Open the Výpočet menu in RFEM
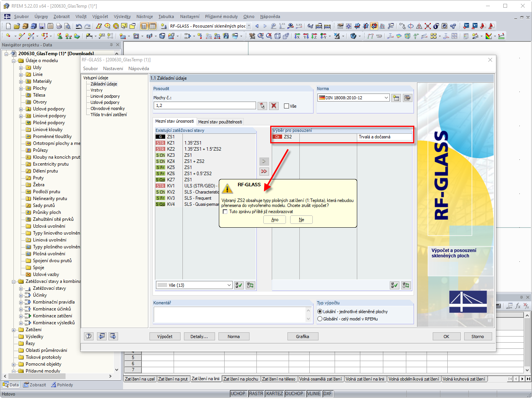This screenshot has width=532, height=399. tap(100, 16)
